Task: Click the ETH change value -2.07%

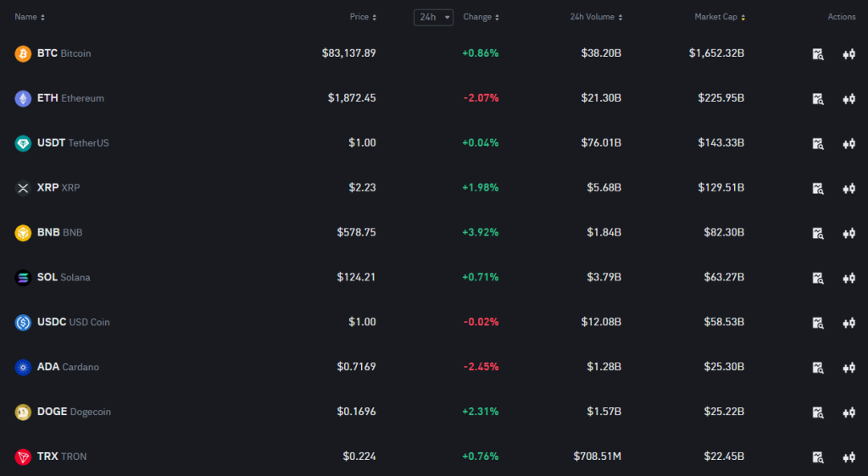Action: coord(481,98)
